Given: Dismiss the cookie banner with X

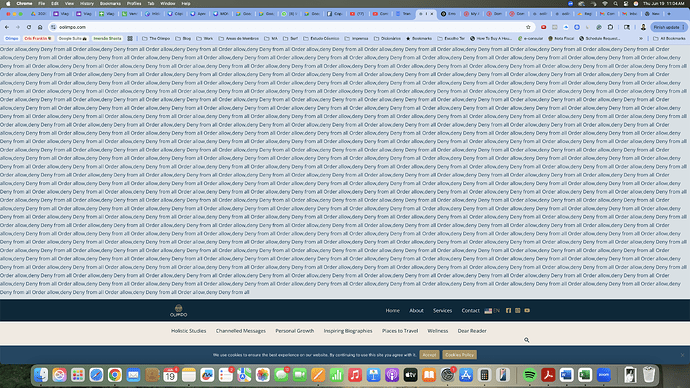Looking at the screenshot, I should pyautogui.click(x=683, y=355).
